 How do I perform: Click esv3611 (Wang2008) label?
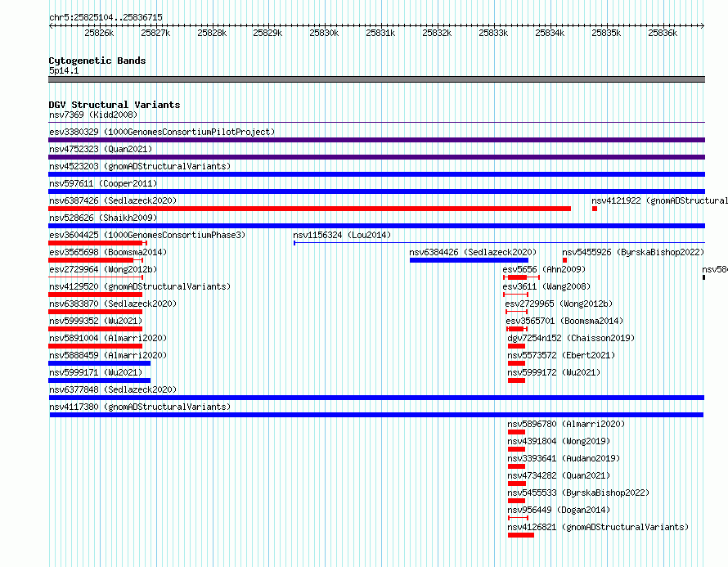pos(547,286)
